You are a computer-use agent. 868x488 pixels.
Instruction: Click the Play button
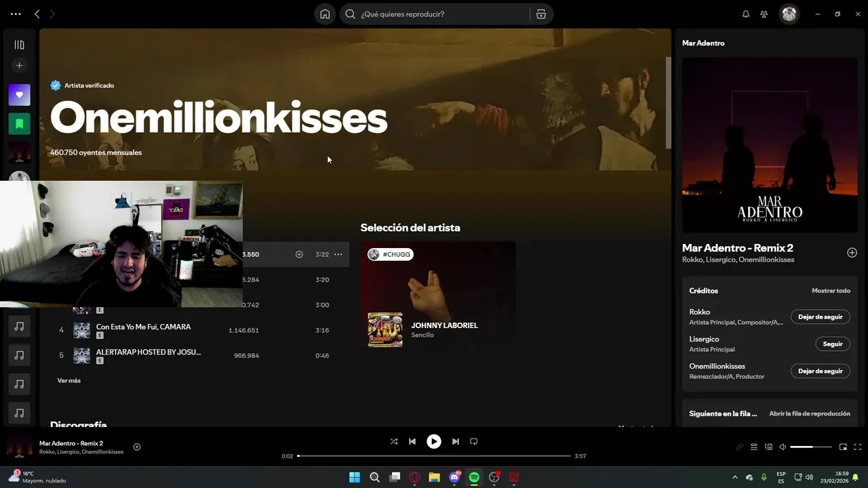pos(434,441)
